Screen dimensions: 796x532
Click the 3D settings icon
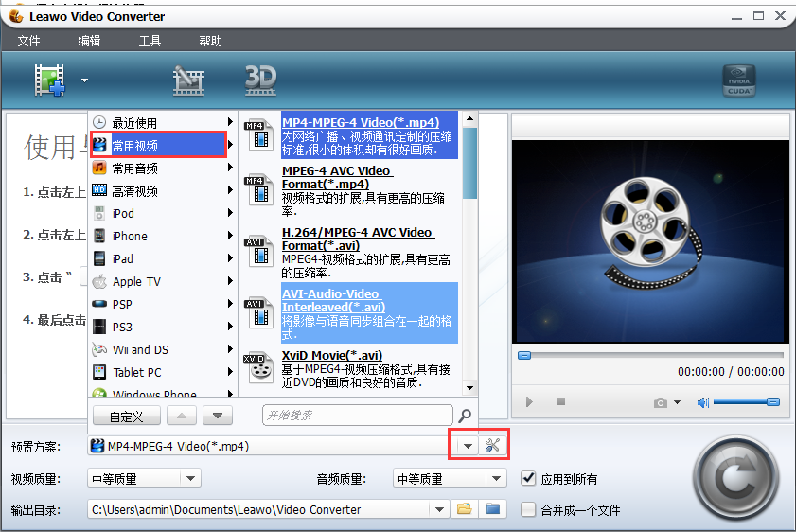click(x=259, y=80)
